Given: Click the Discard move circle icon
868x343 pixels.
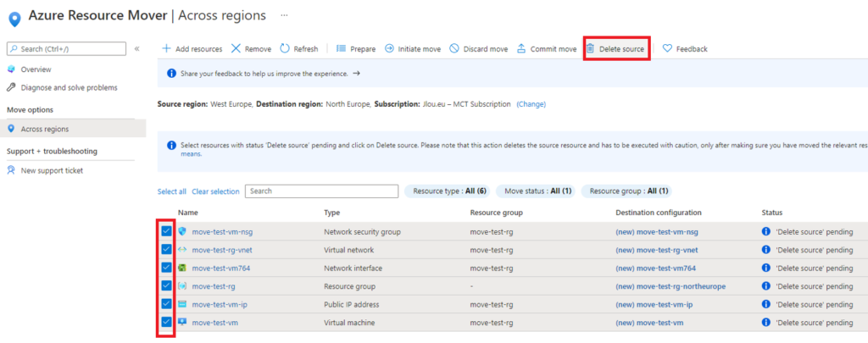Looking at the screenshot, I should coord(454,48).
